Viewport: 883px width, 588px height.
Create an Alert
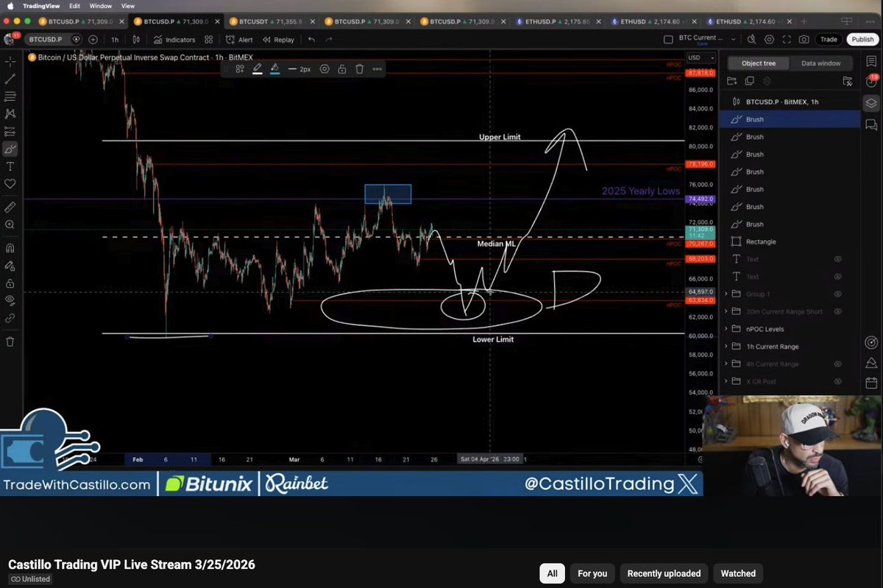(x=240, y=40)
